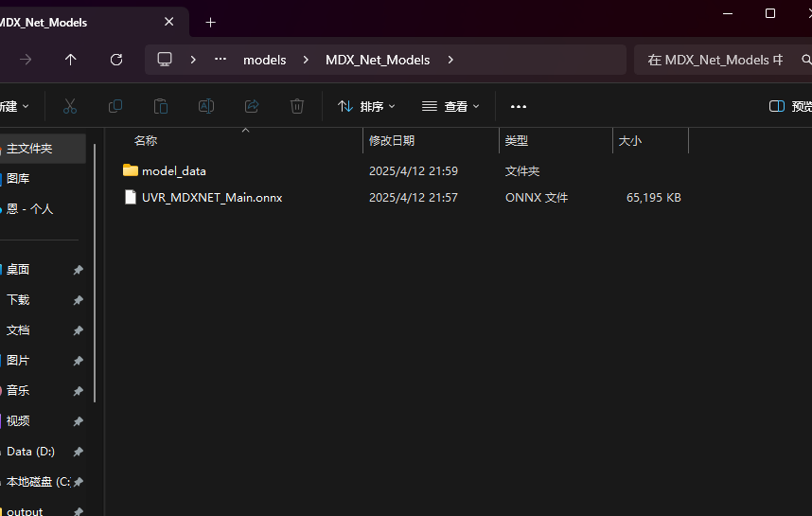Maximize the File Explorer window
Image resolution: width=812 pixels, height=516 pixels.
(x=770, y=13)
